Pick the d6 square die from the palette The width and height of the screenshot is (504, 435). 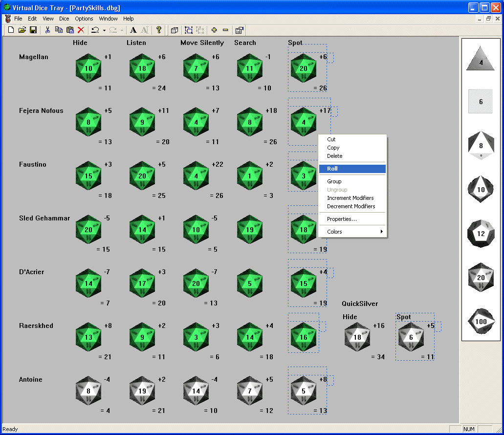(x=481, y=101)
